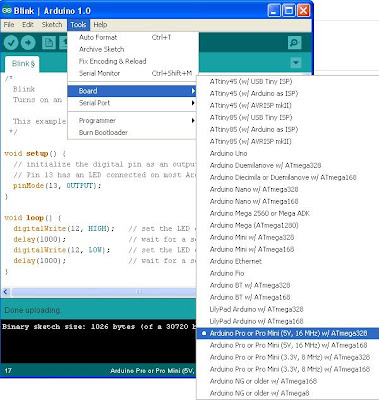Image resolution: width=379 pixels, height=400 pixels.
Task: Select Arduino Mini w/ ATmega328
Action: click(288, 238)
